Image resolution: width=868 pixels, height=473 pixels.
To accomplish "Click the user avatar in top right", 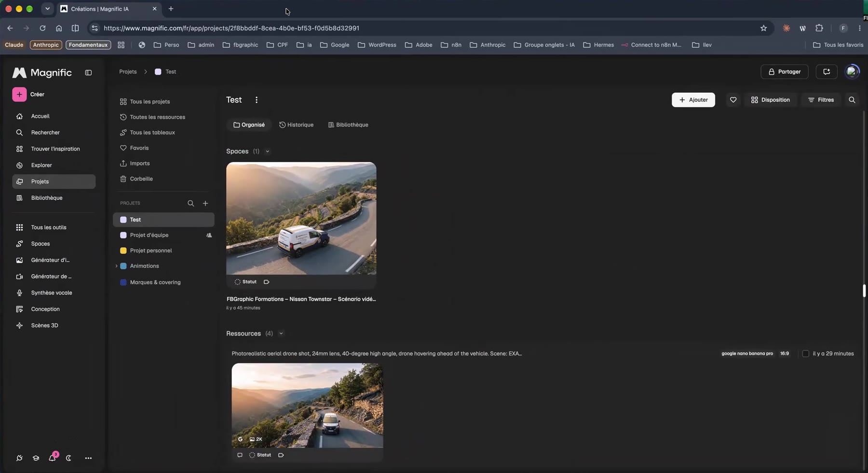I will point(852,71).
